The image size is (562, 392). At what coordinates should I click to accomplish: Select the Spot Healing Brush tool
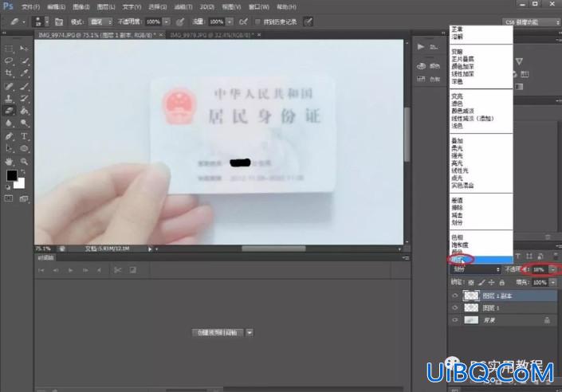9,86
